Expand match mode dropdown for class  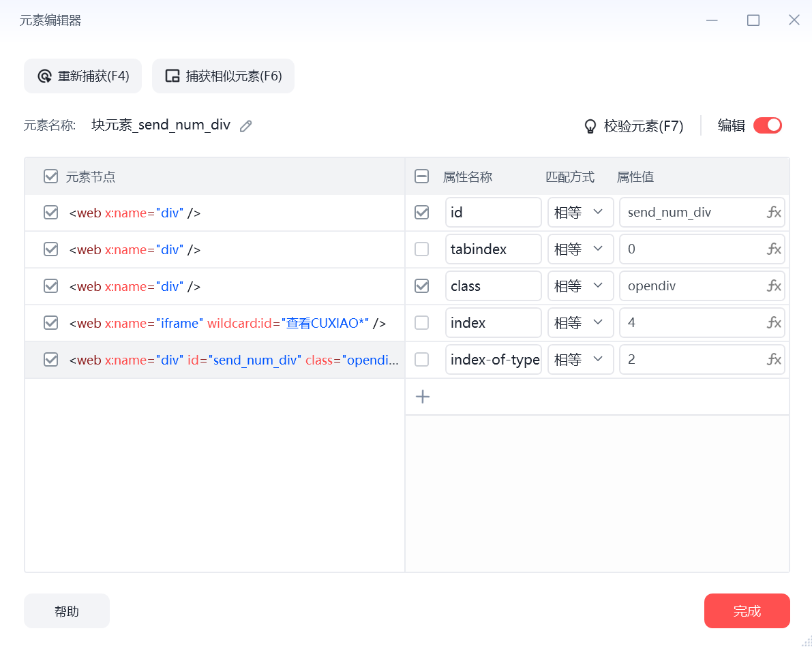(x=580, y=286)
